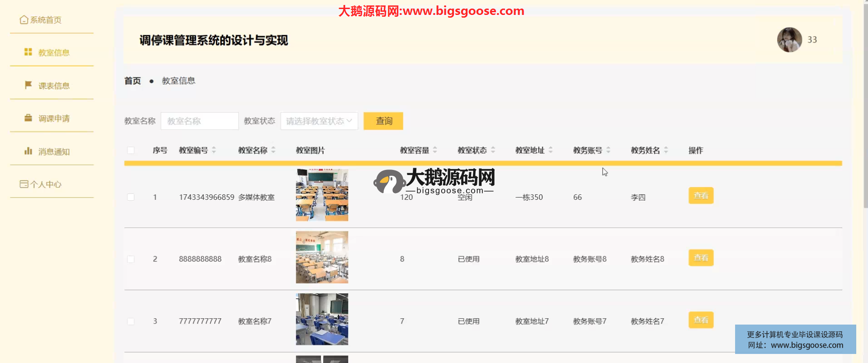Open the 消息通知 sidebar menu item
The image size is (868, 363).
(x=53, y=151)
